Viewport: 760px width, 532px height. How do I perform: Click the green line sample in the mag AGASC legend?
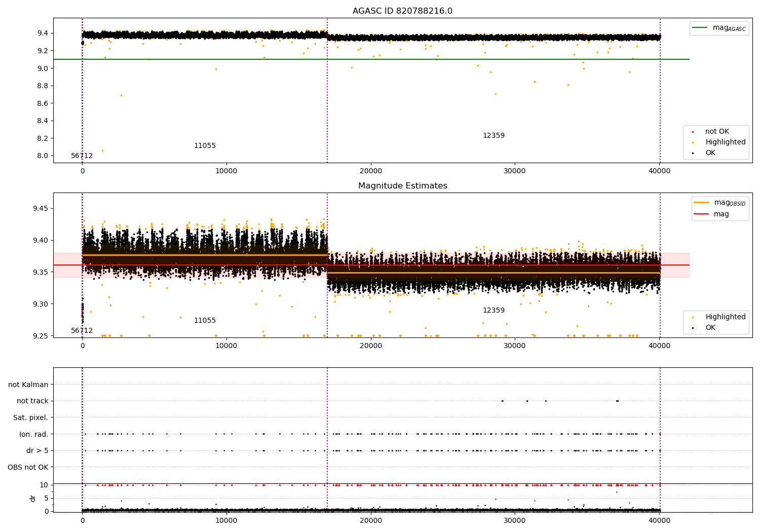(700, 28)
